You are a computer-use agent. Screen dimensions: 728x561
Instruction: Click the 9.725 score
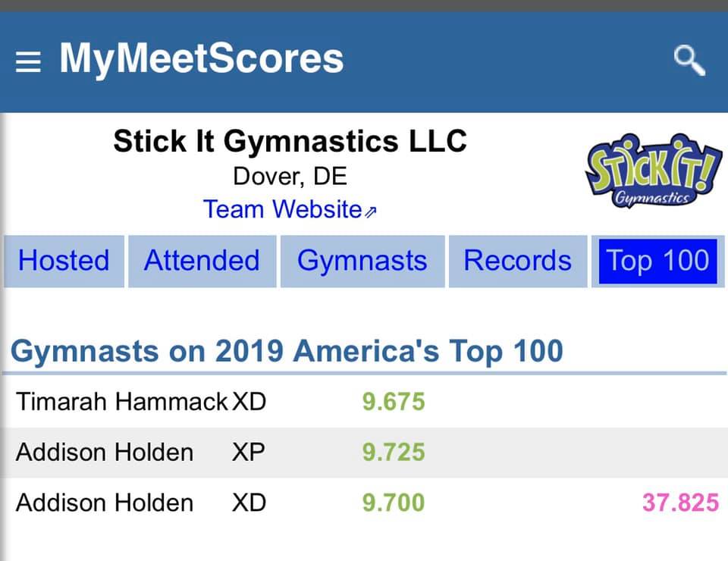click(x=394, y=453)
